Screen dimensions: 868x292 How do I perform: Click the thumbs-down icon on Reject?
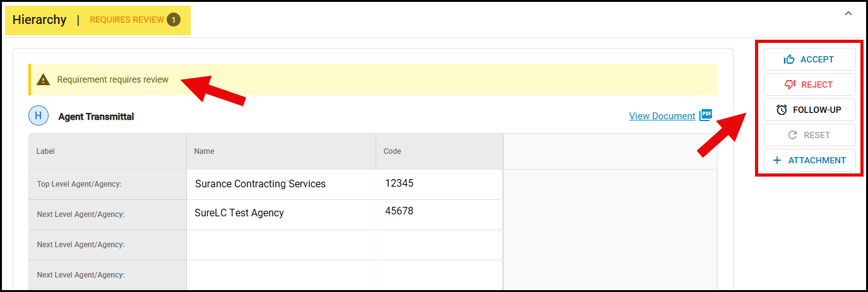click(790, 85)
